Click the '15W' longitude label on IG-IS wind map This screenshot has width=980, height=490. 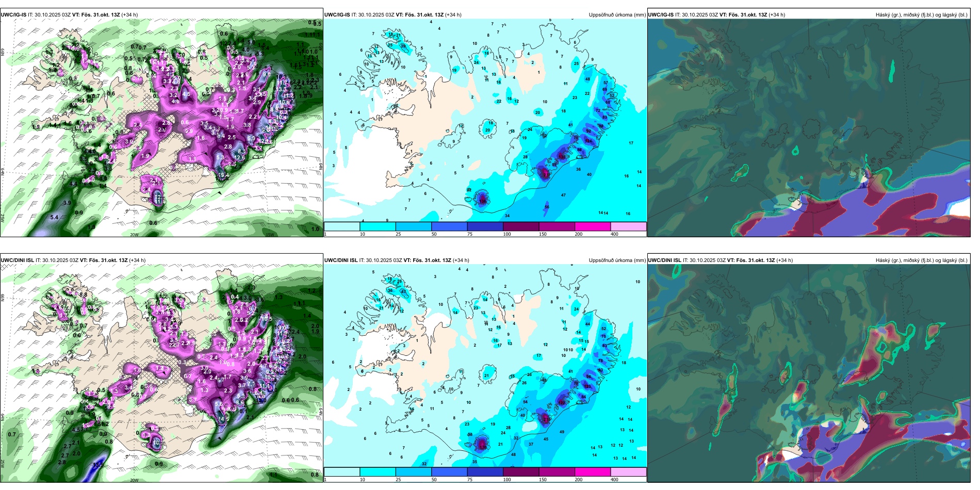coord(269,235)
